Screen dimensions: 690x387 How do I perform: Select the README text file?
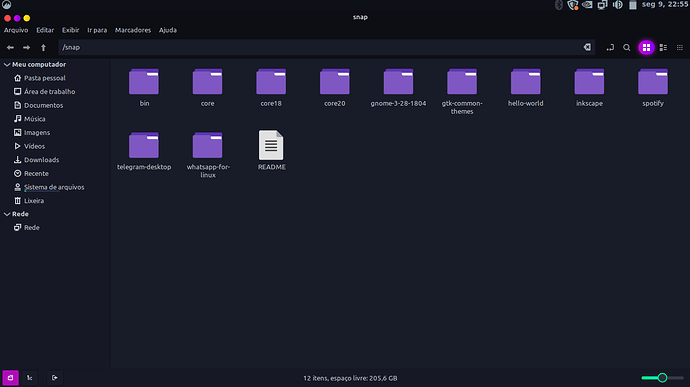271,145
